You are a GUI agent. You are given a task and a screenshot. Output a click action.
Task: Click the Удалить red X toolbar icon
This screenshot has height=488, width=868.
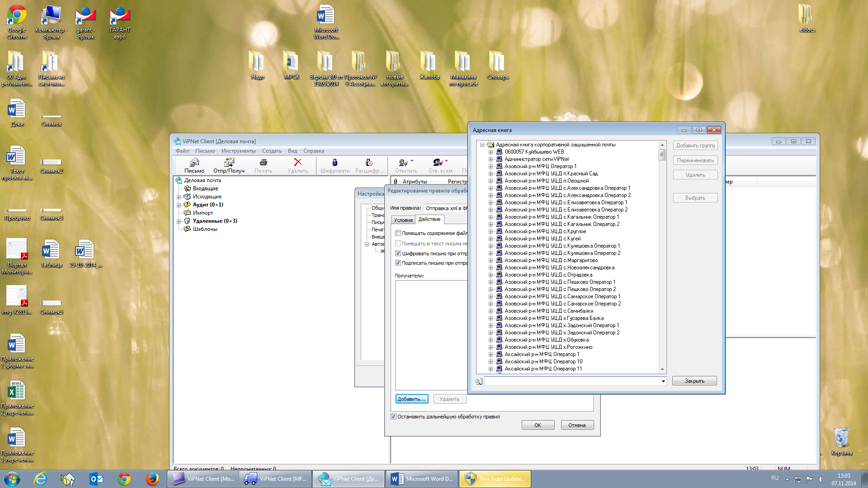point(297,163)
